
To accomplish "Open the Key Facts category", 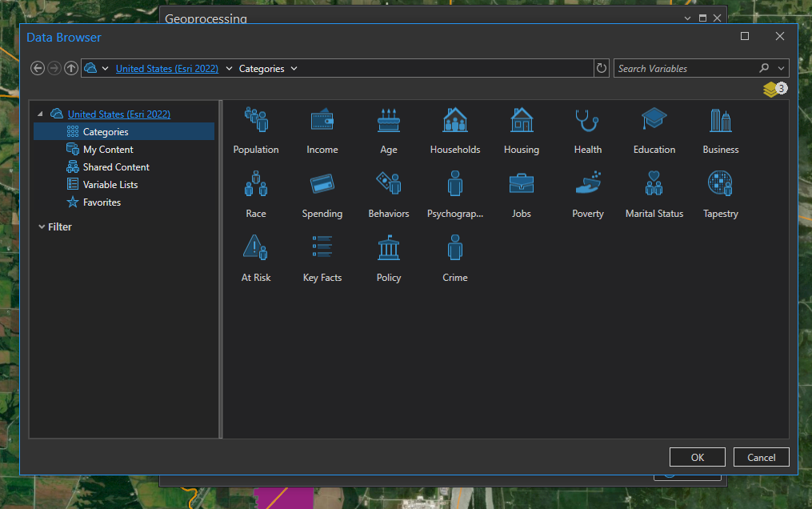I will (x=322, y=259).
